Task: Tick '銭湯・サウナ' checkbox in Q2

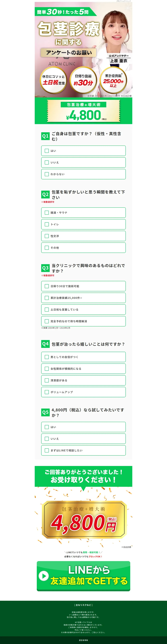Action: click(47, 212)
